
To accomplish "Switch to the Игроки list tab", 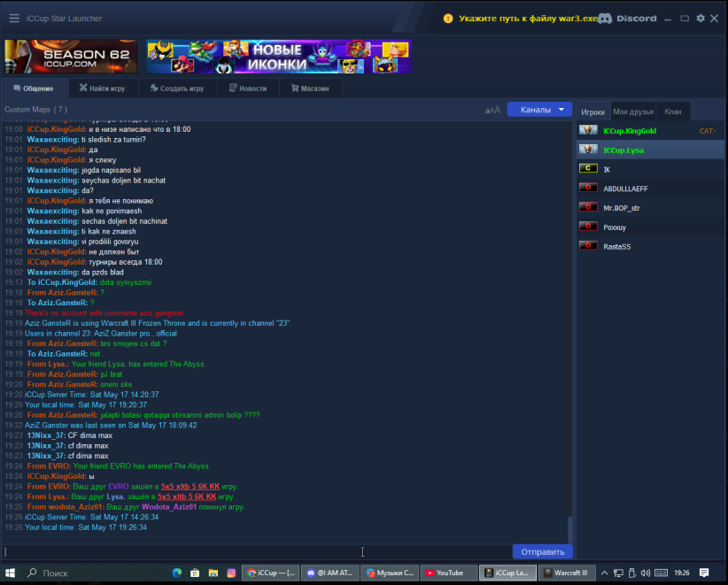I will (592, 112).
